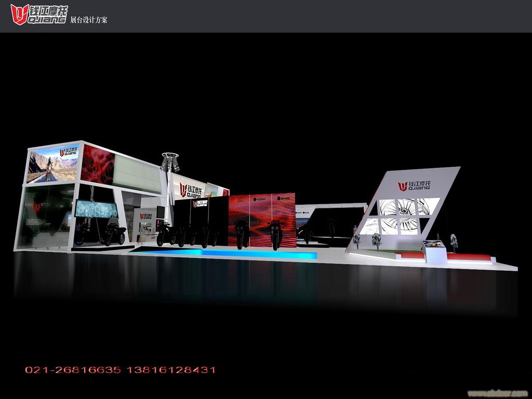The image size is (532, 399).
Task: Click the mobile number 13816128431
Action: tap(171, 370)
